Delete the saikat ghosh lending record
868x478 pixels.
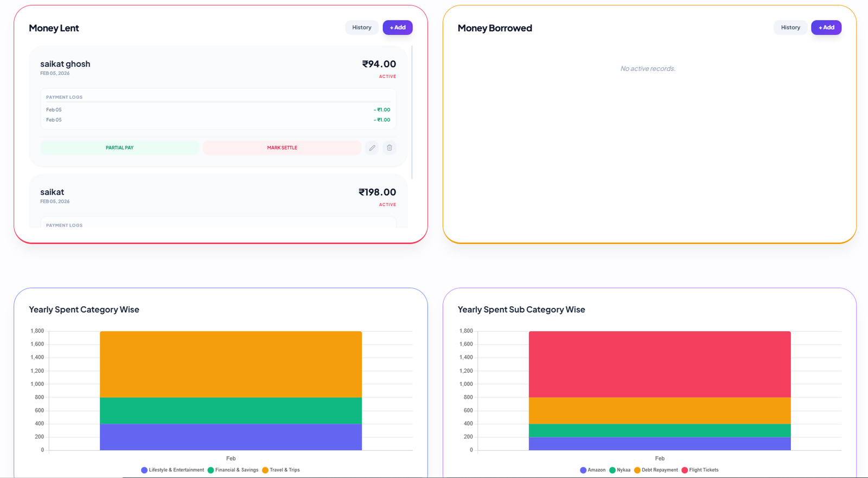click(390, 147)
